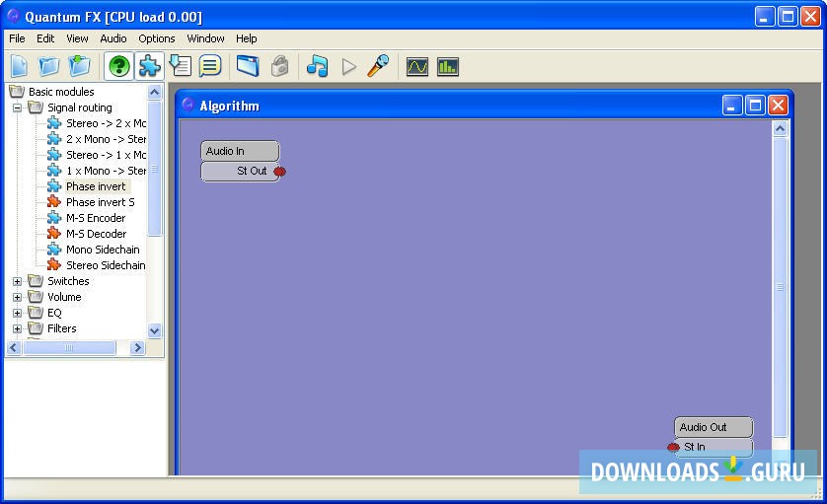827x504 pixels.
Task: Click the blue window panel toolbar icon
Action: pos(248,66)
